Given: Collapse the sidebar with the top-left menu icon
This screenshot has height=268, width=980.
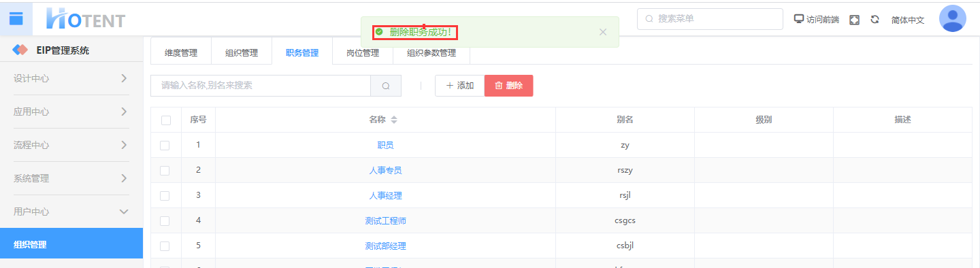Looking at the screenshot, I should (x=16, y=18).
